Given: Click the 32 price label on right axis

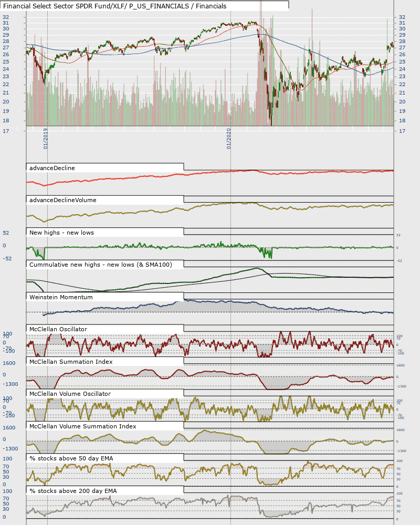Looking at the screenshot, I should (x=402, y=17).
